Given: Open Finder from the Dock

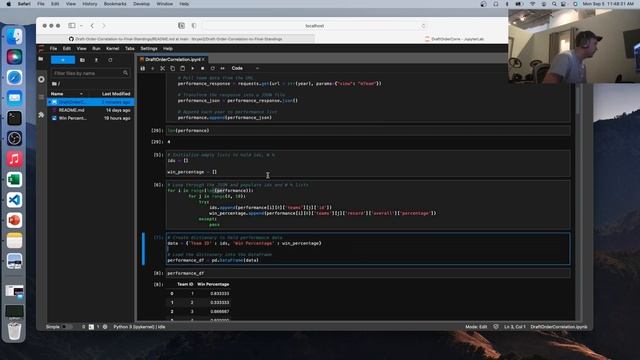Looking at the screenshot, I should (14, 37).
